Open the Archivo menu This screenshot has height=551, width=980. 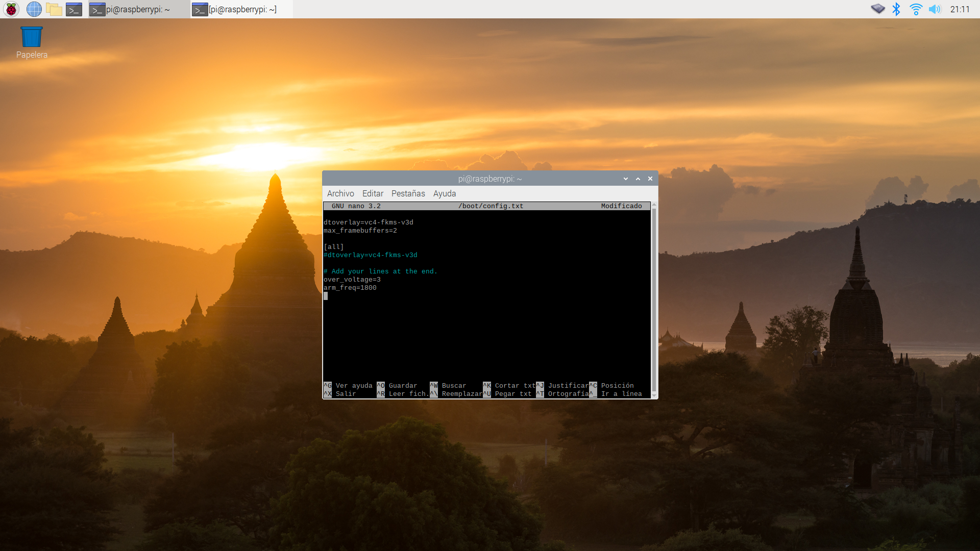(340, 193)
